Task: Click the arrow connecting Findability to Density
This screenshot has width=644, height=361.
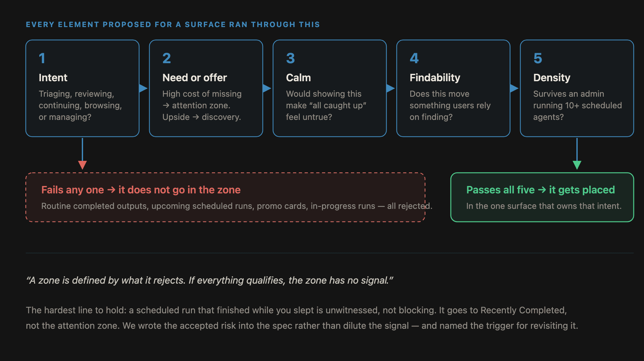Action: pos(514,88)
